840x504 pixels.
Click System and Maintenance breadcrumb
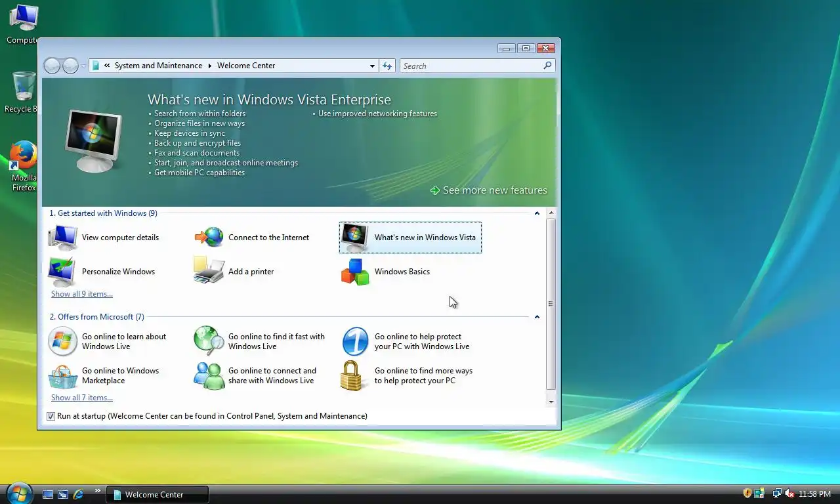pyautogui.click(x=158, y=66)
